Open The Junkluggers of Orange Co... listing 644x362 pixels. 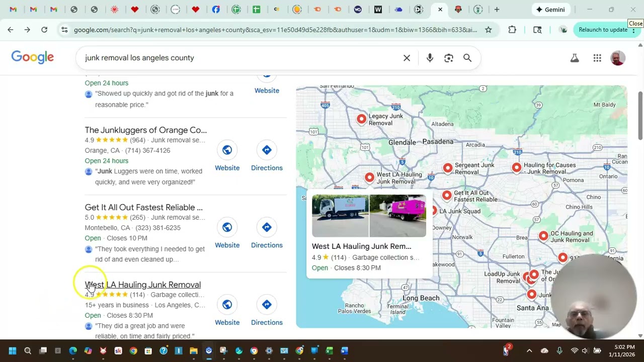146,130
